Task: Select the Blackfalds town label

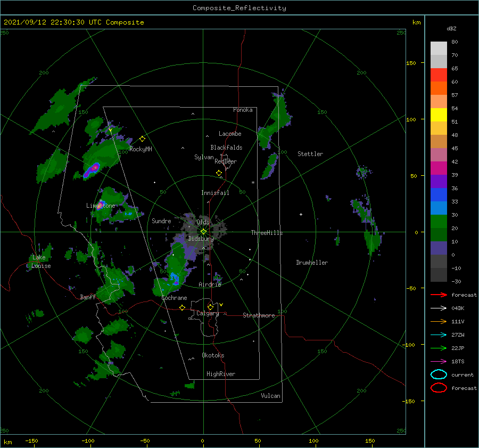Action: pyautogui.click(x=226, y=148)
